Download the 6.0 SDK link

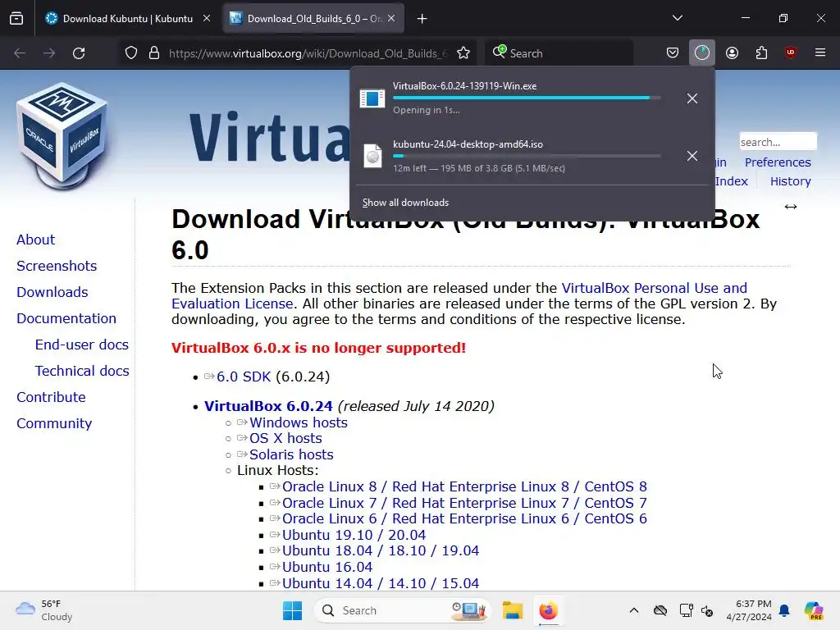coord(244,377)
